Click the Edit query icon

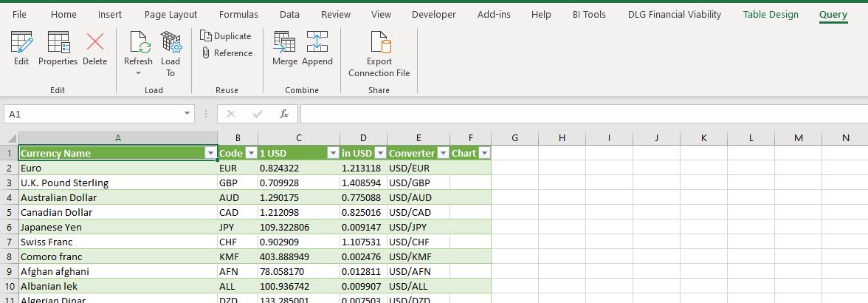tap(21, 49)
